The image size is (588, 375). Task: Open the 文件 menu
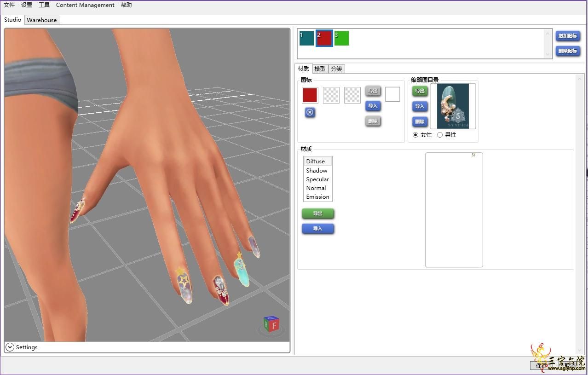[x=9, y=5]
